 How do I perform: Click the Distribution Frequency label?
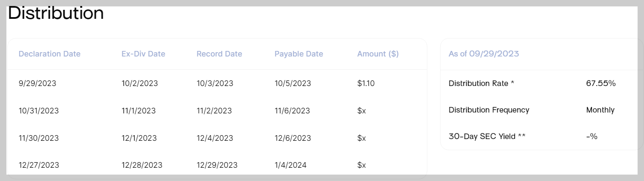[x=489, y=110]
